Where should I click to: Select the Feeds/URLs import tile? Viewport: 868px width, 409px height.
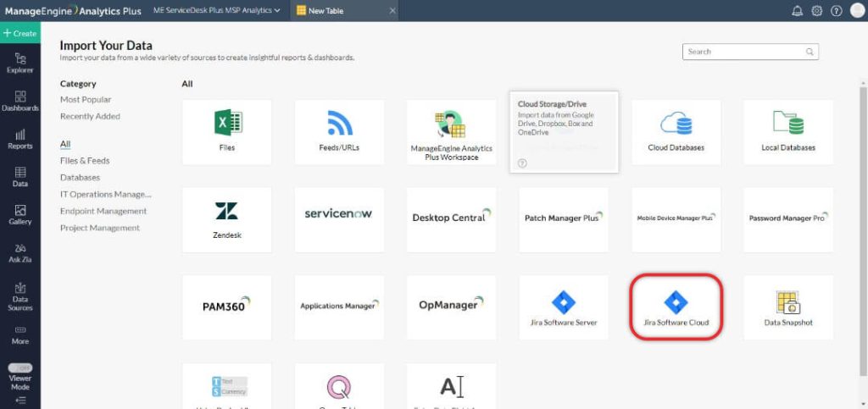coord(339,132)
